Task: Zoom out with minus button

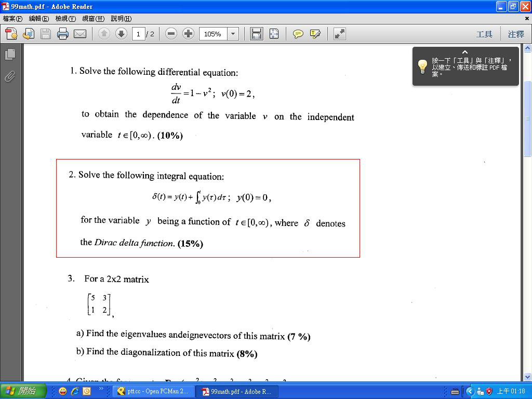Action: (x=171, y=34)
